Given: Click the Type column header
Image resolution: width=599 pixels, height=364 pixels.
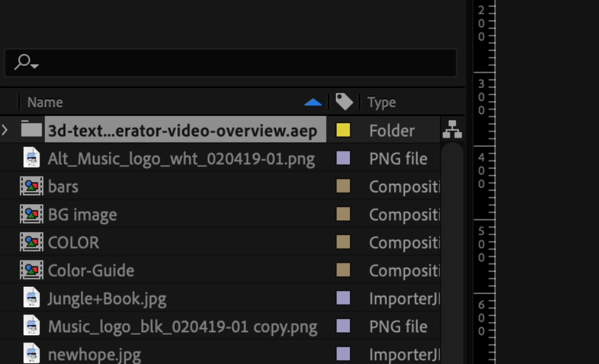Looking at the screenshot, I should coord(382,102).
